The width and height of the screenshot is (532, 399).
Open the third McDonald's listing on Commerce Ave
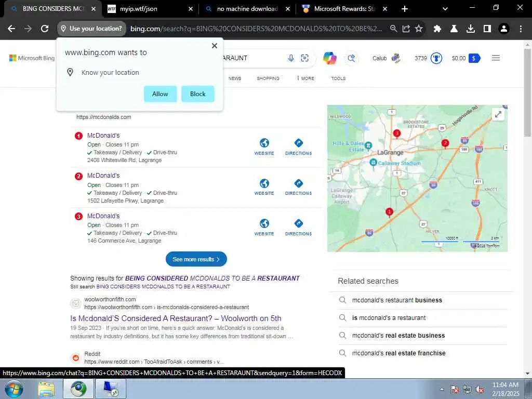[103, 216]
